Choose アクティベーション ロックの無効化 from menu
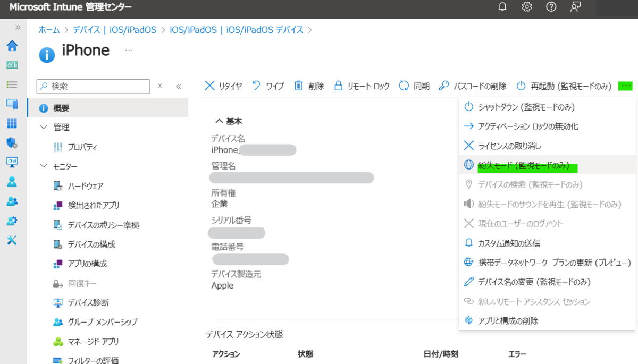The width and height of the screenshot is (638, 364). [548, 126]
